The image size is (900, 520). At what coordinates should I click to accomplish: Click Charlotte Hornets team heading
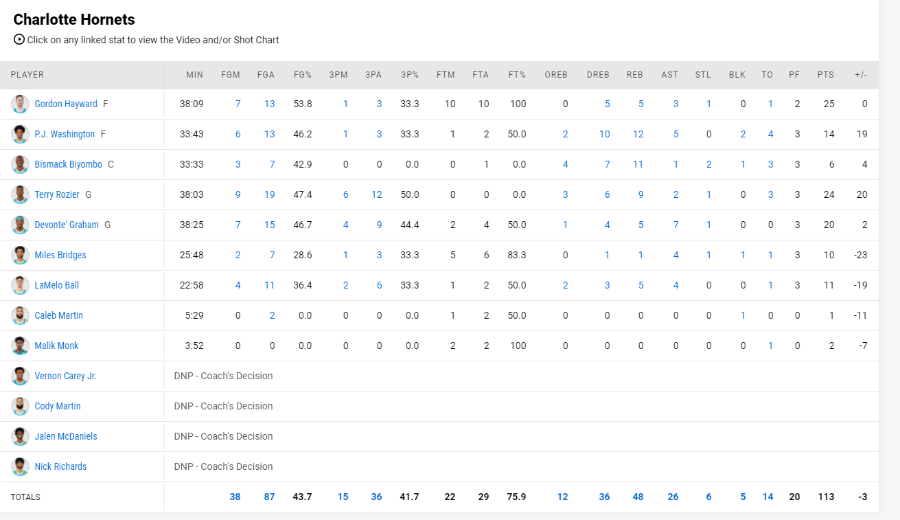tap(74, 20)
